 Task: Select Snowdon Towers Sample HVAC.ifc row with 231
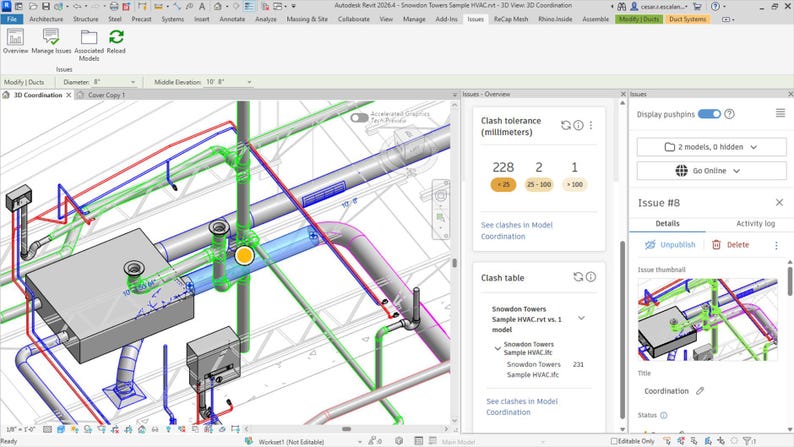(545, 370)
